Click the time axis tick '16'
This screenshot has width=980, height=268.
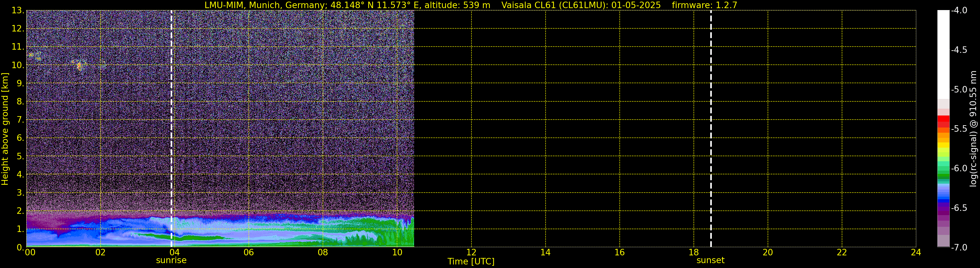click(x=620, y=252)
